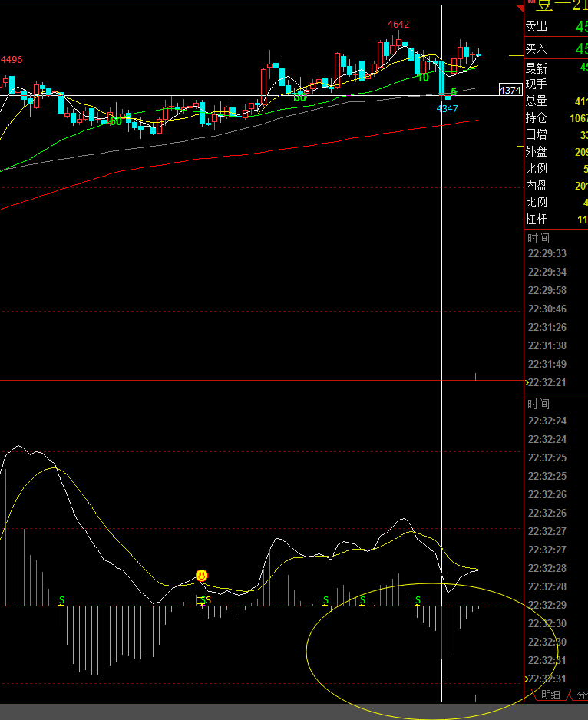Click the leftmost green S signal marker
The height and width of the screenshot is (720, 588).
[62, 599]
